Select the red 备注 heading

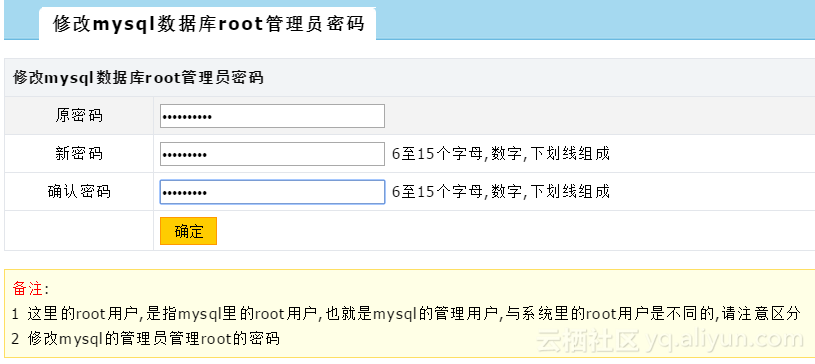point(28,289)
